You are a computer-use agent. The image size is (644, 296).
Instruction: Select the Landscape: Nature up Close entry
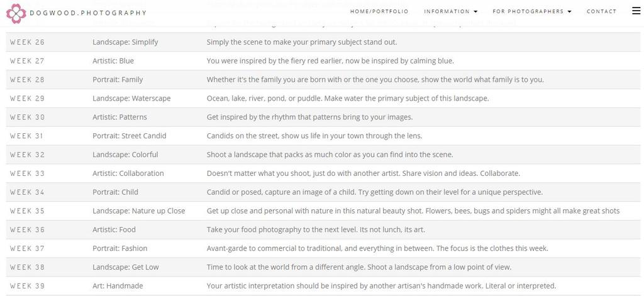click(x=139, y=211)
